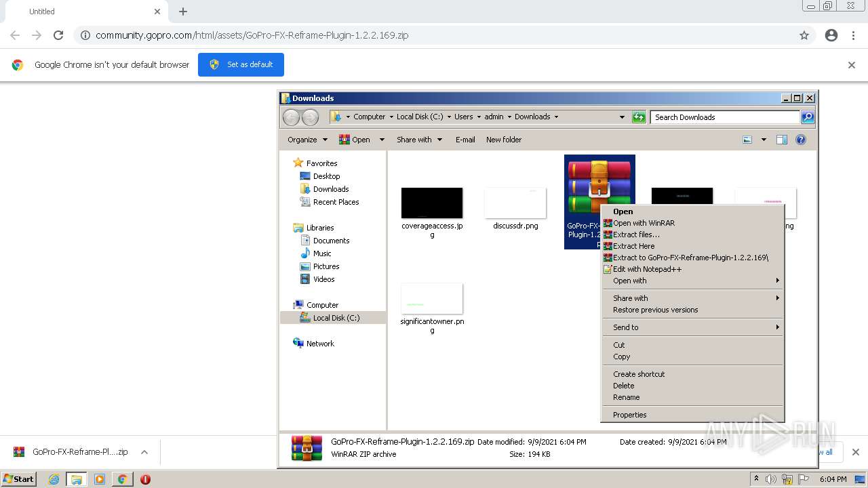The height and width of the screenshot is (488, 868).
Task: Select the coverageaccess.jpg thumbnail
Action: (x=432, y=203)
